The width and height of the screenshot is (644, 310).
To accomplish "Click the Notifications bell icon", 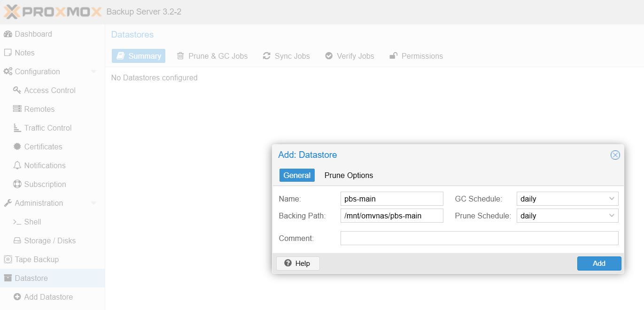I will click(17, 165).
